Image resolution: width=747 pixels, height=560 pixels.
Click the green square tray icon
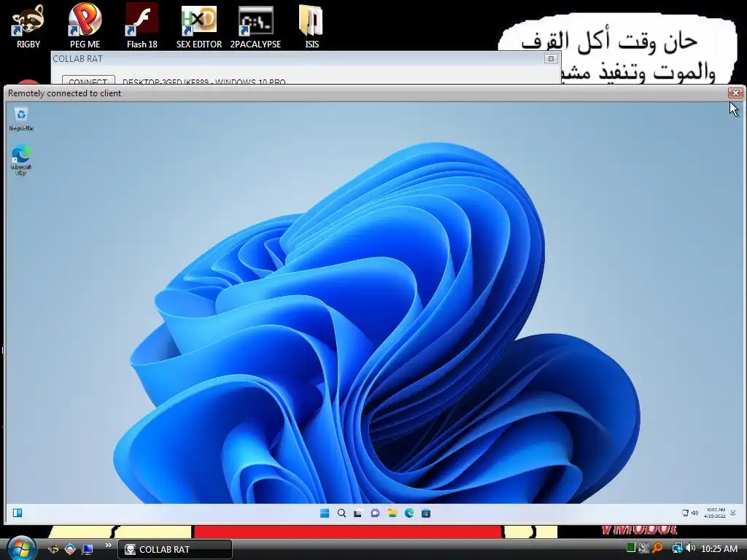pyautogui.click(x=631, y=548)
